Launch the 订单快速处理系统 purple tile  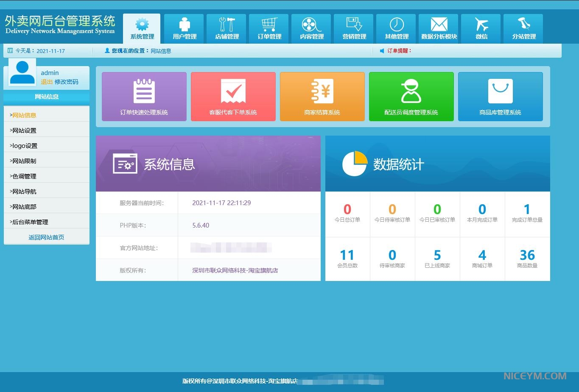tap(144, 97)
